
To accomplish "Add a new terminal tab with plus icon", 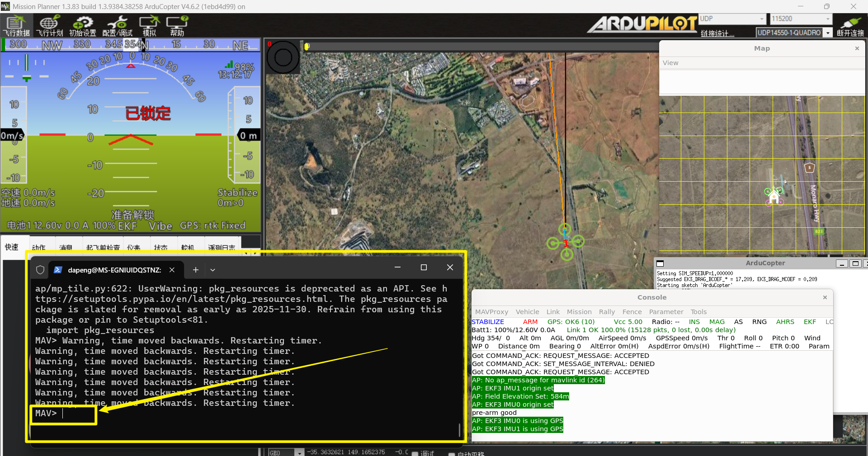I will tap(195, 270).
